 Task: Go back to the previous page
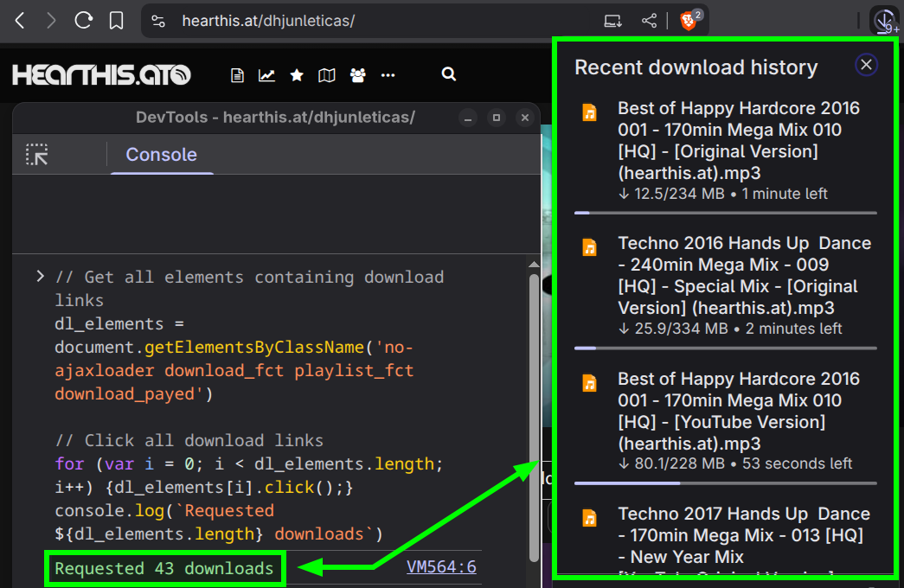[20, 21]
